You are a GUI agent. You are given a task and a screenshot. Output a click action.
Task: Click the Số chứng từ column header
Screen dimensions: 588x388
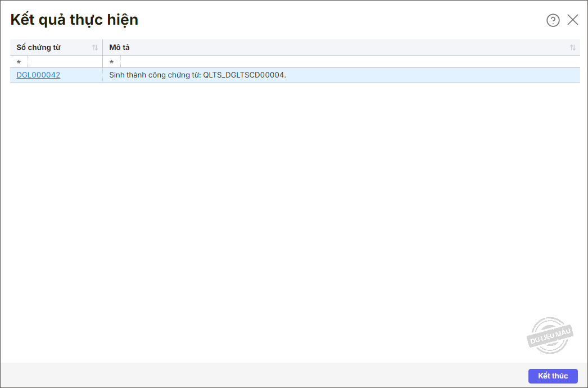tap(56, 48)
